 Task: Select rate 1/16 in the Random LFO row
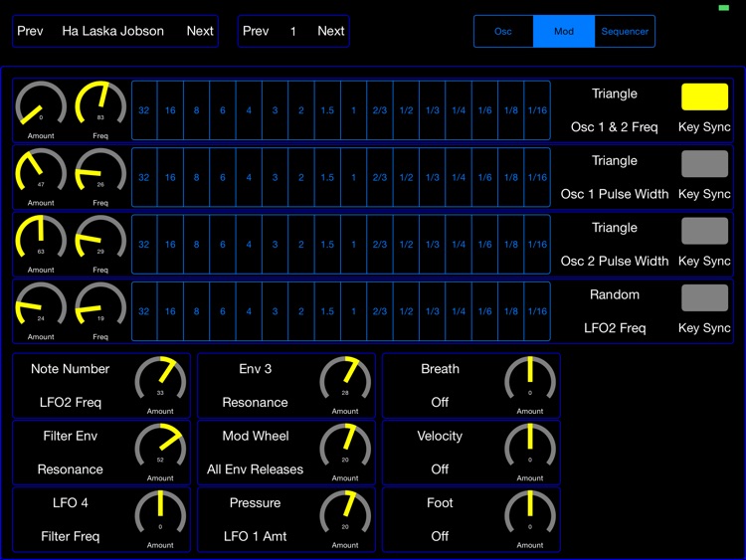tap(537, 311)
